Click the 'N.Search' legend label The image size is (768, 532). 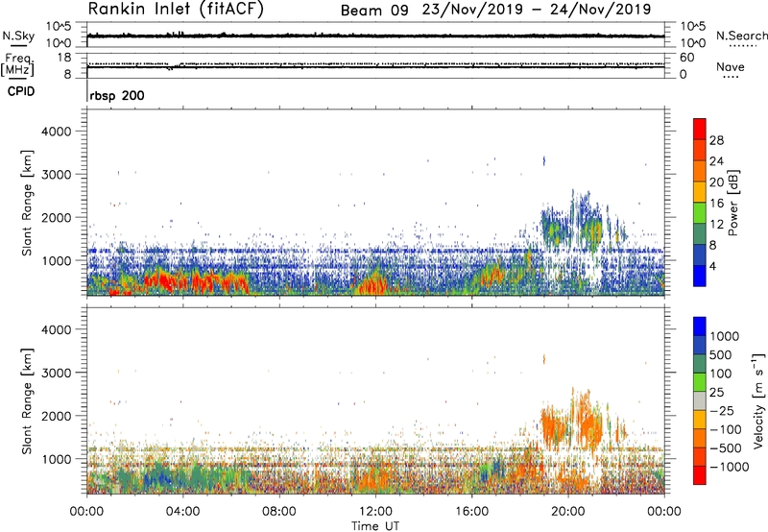point(741,36)
